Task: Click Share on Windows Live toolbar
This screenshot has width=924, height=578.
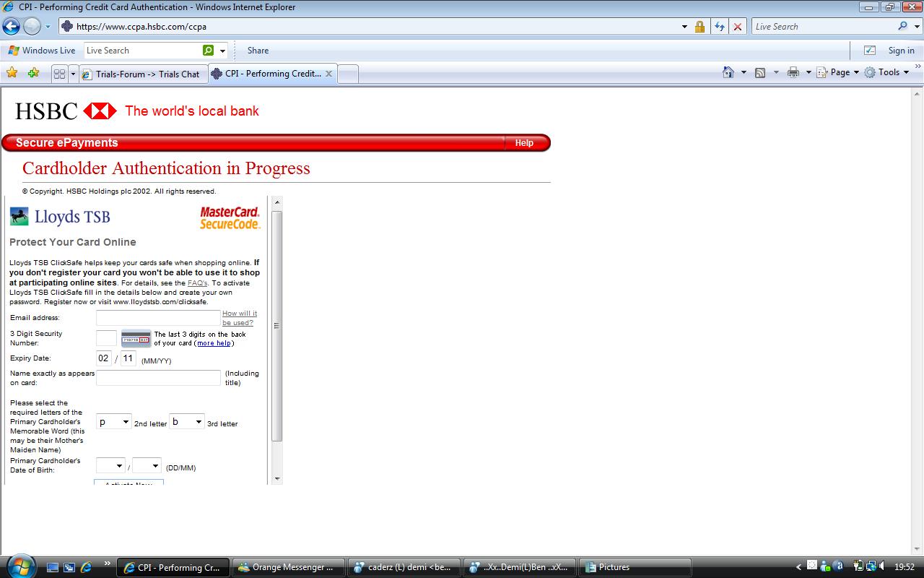Action: 258,51
